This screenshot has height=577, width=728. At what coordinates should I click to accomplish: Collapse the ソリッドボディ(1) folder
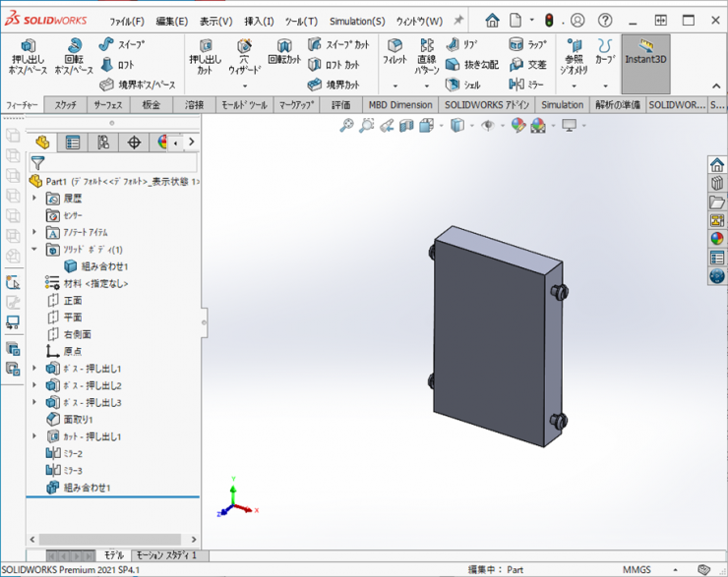point(35,250)
